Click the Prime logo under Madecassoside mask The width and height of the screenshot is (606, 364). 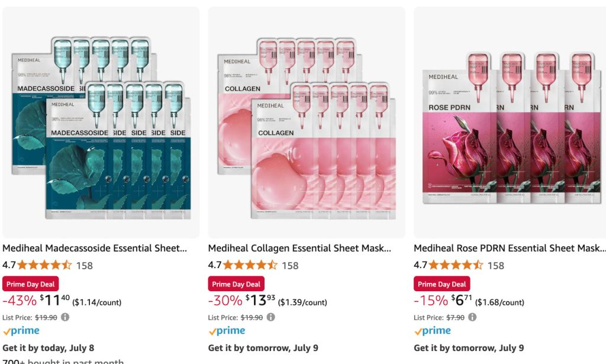21,331
